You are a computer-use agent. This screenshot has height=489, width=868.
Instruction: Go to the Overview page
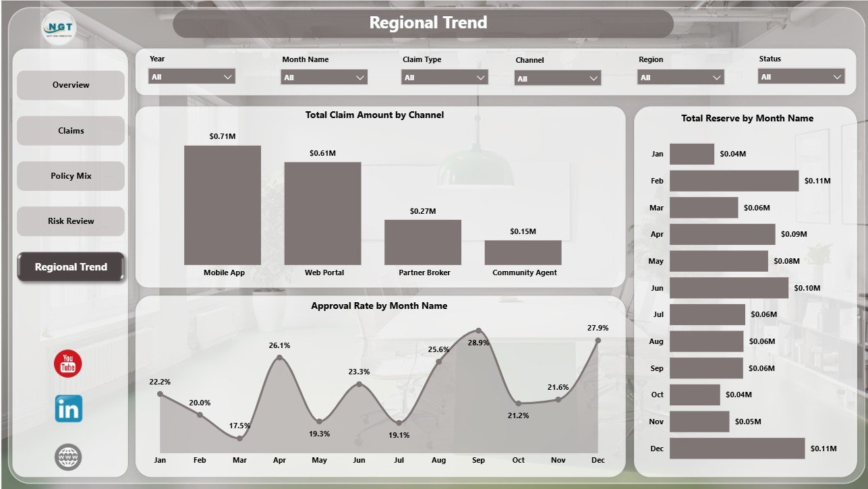pyautogui.click(x=71, y=85)
